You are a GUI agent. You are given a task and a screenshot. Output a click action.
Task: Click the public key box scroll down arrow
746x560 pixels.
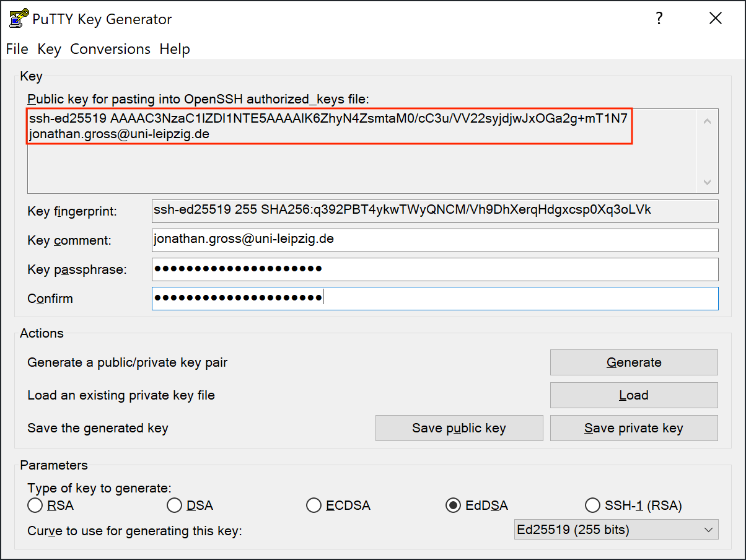pos(707,182)
